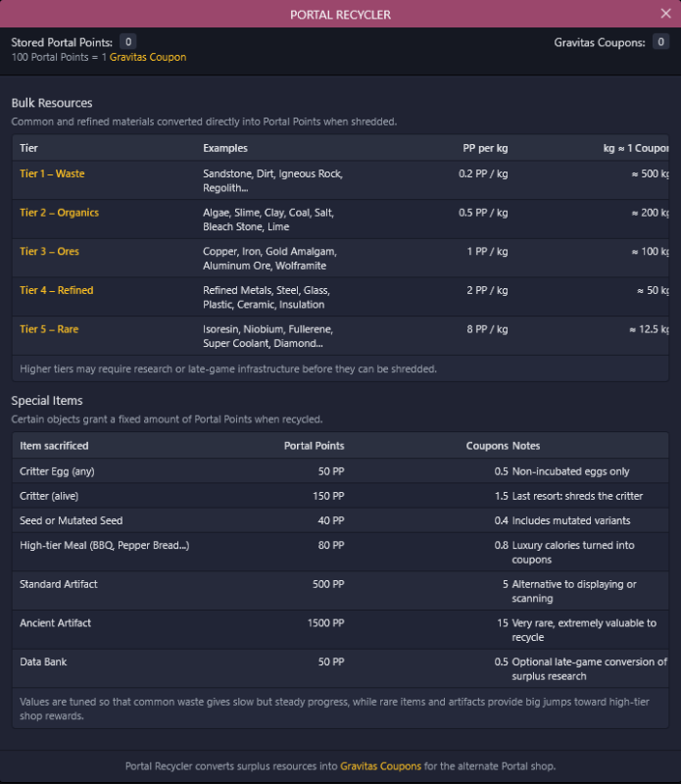Click the Gravitas Coupons footer link
Viewport: 681px width, 784px height.
tap(380, 765)
